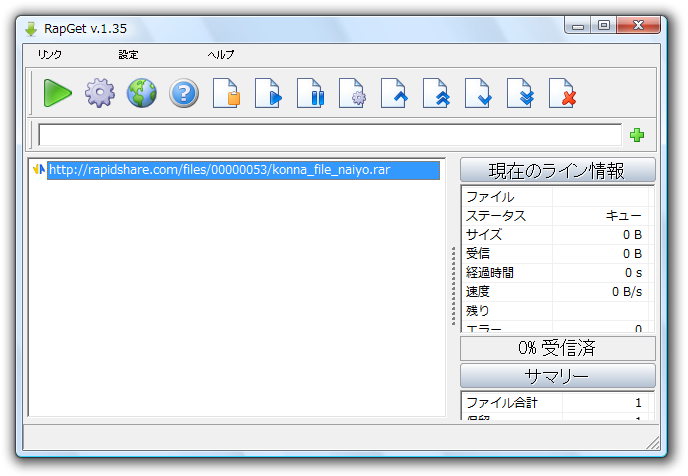Open the ヘルプ menu
The width and height of the screenshot is (688, 476).
(x=221, y=54)
